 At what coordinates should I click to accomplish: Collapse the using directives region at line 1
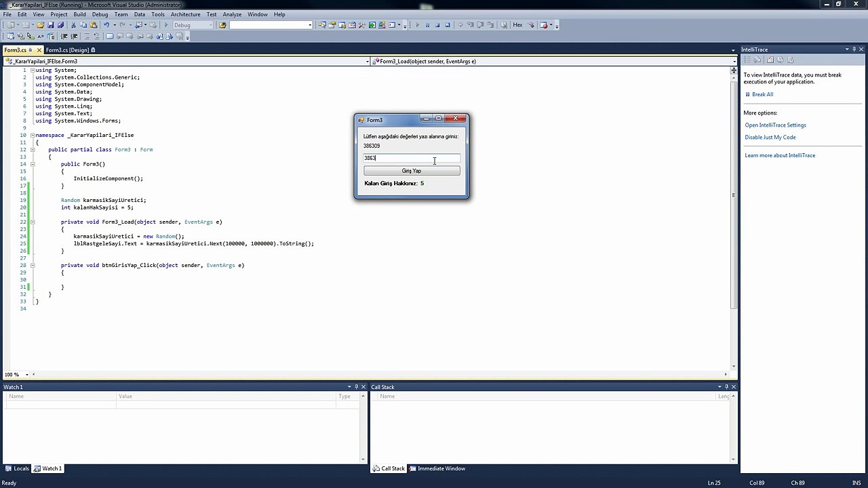(x=32, y=70)
